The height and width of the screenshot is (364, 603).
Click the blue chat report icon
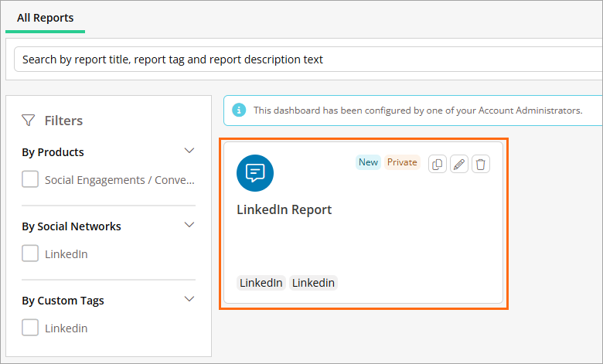click(x=255, y=173)
